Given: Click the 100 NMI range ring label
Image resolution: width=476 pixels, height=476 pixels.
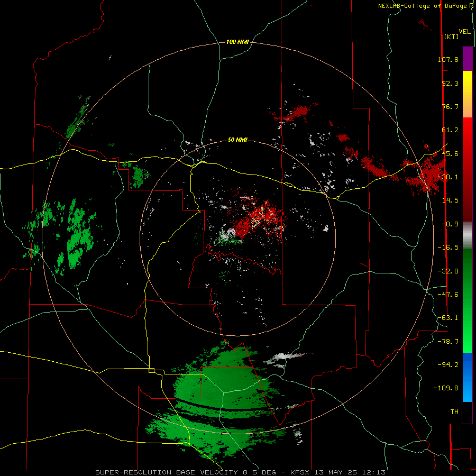Looking at the screenshot, I should click(237, 42).
